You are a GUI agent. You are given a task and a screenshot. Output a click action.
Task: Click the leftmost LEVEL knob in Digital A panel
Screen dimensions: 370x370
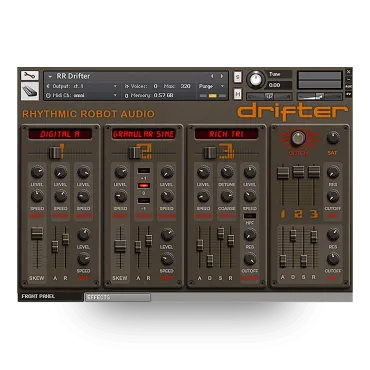pyautogui.click(x=37, y=172)
